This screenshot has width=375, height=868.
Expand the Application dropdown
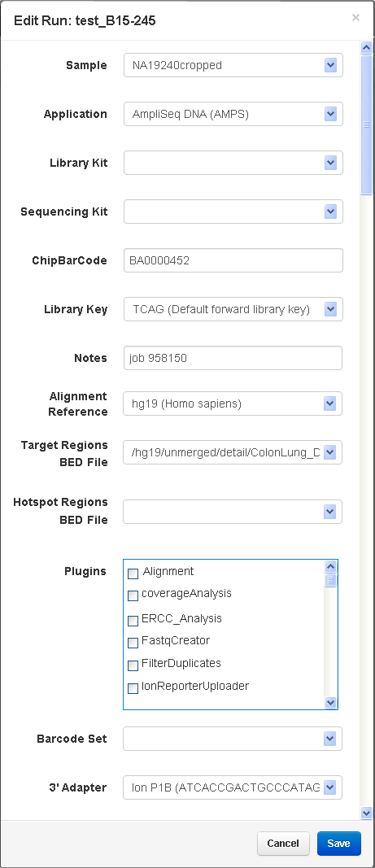331,114
